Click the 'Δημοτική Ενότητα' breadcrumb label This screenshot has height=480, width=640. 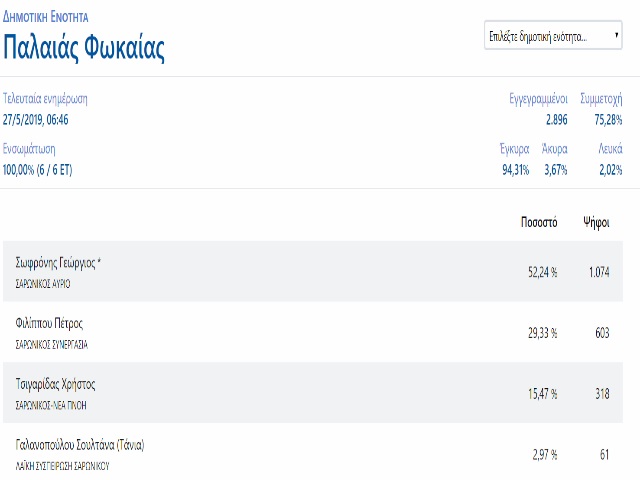tap(45, 17)
